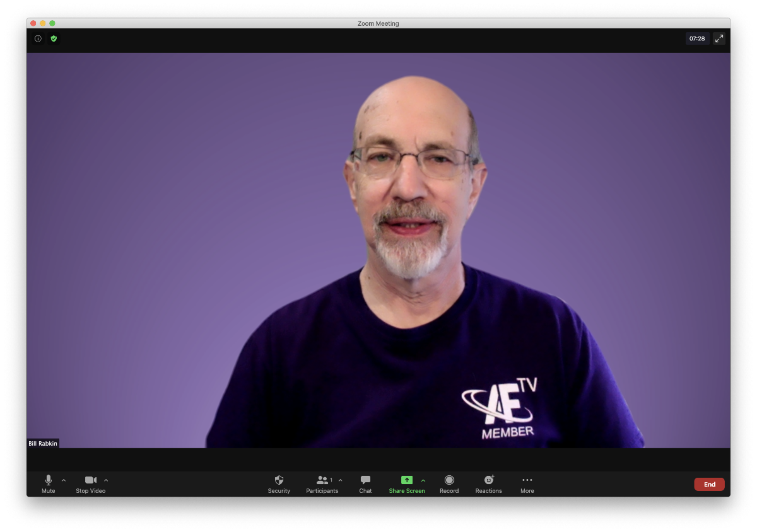Expand Participants options chevron
The height and width of the screenshot is (532, 757).
pyautogui.click(x=341, y=481)
